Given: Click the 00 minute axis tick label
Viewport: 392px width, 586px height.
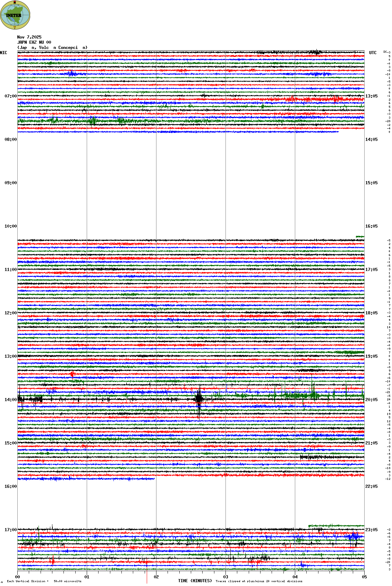Looking at the screenshot, I should [17, 577].
